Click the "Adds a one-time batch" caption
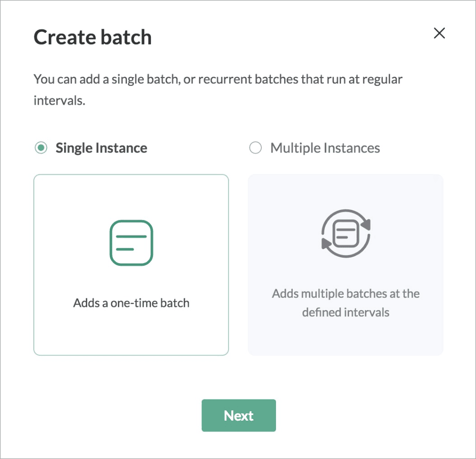 click(131, 302)
